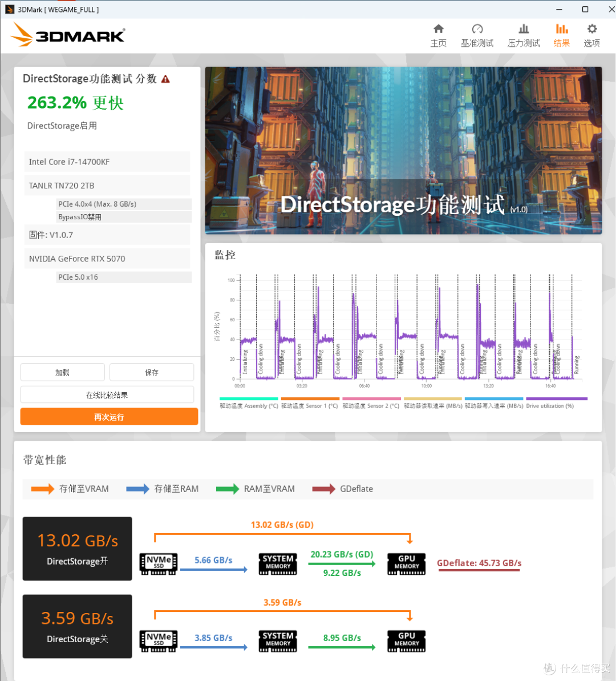The image size is (616, 681).
Task: Click the 8.95 GB/s value
Action: click(342, 638)
